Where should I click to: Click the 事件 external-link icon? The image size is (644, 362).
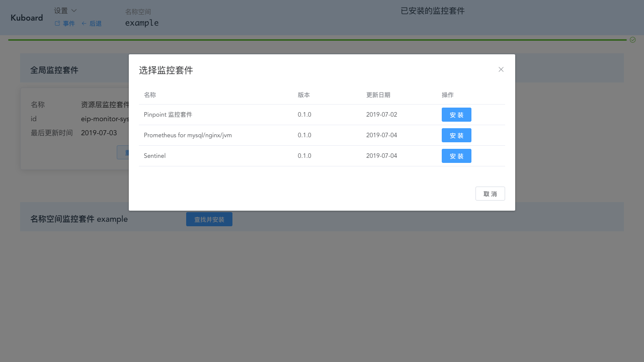[57, 23]
